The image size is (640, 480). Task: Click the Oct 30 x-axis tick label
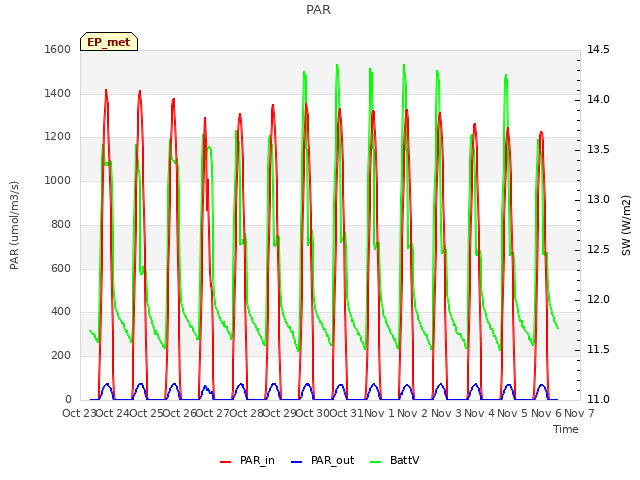313,413
